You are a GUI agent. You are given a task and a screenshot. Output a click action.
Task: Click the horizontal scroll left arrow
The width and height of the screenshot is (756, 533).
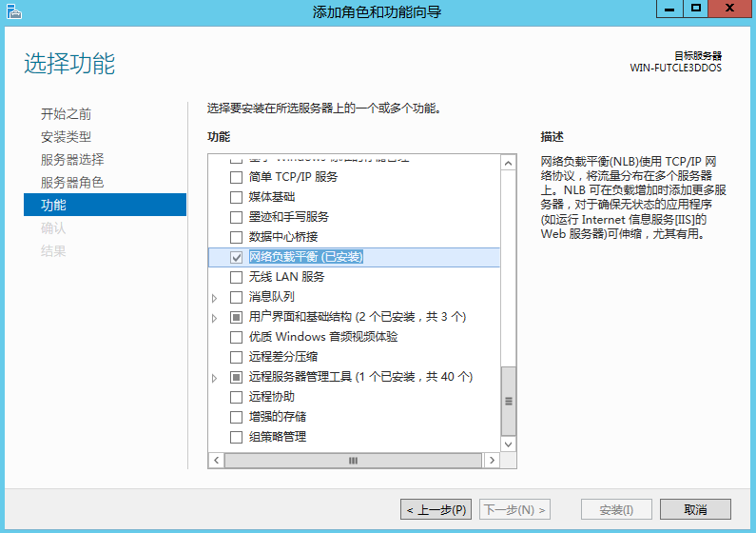tap(217, 460)
